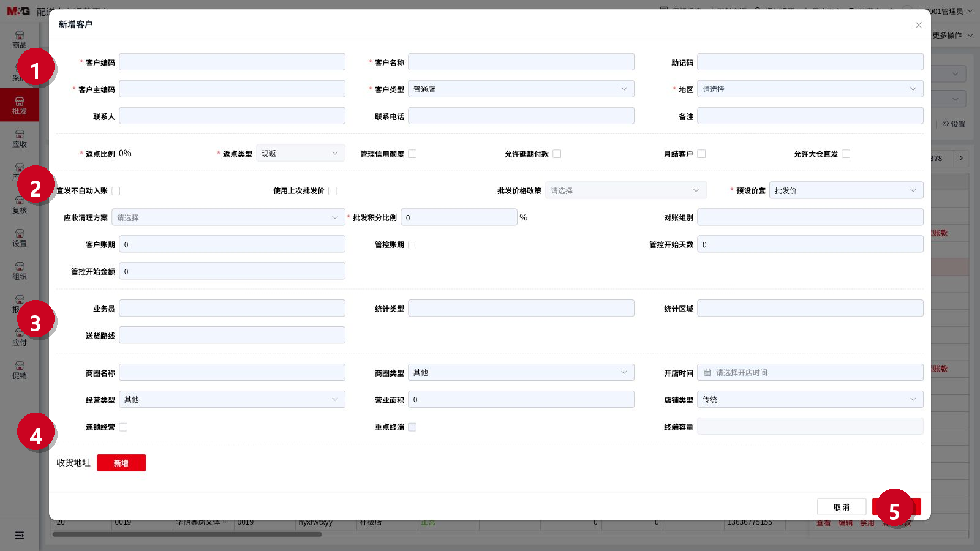Check the 连锁经营 checkbox

pos(123,427)
